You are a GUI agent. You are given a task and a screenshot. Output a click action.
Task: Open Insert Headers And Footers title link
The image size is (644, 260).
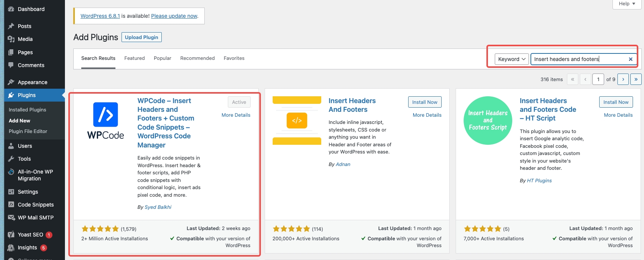(352, 105)
